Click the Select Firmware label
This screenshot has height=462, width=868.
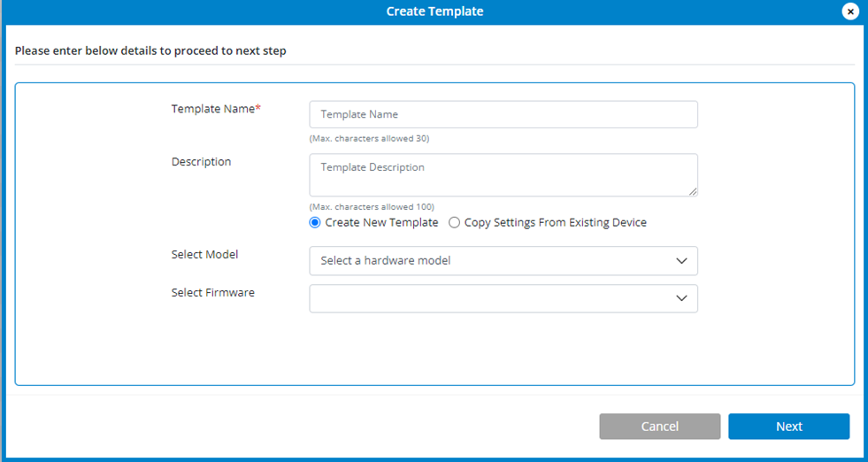coord(212,293)
